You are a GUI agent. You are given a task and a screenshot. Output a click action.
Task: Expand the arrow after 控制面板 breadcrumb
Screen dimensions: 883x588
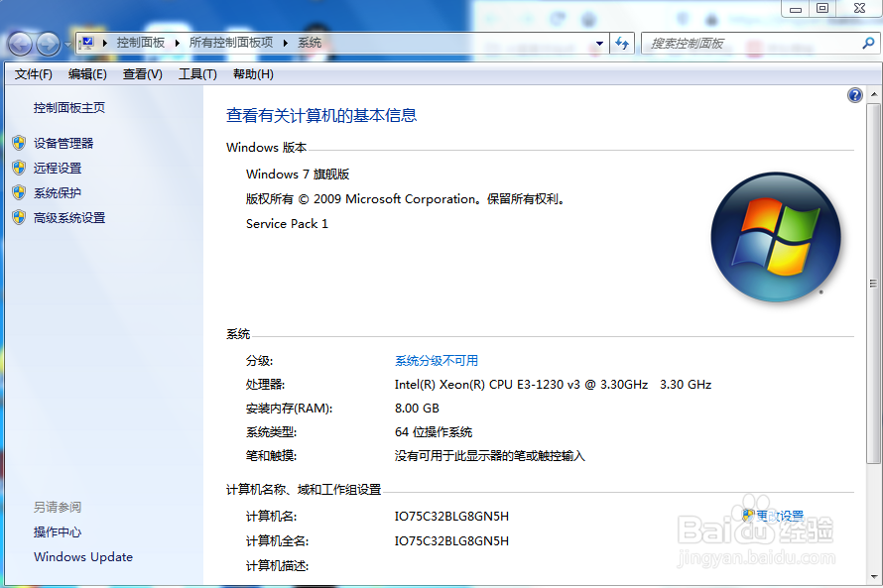pos(178,43)
